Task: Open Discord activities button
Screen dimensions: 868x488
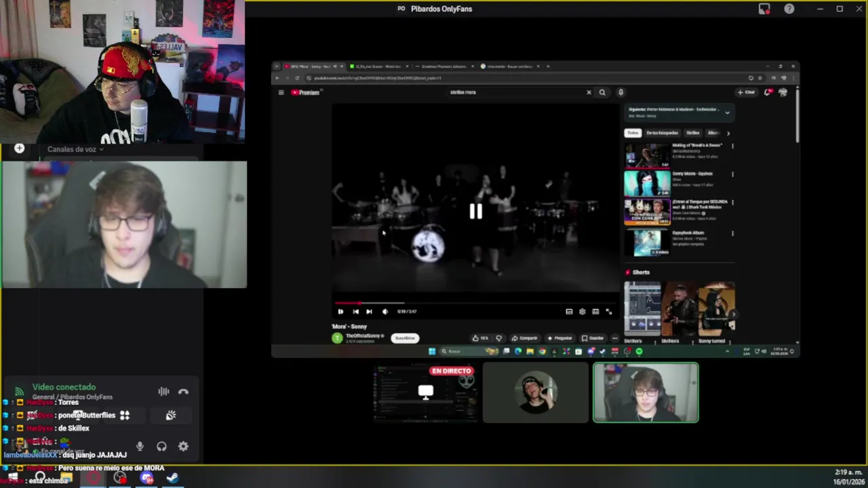Action: (125, 415)
